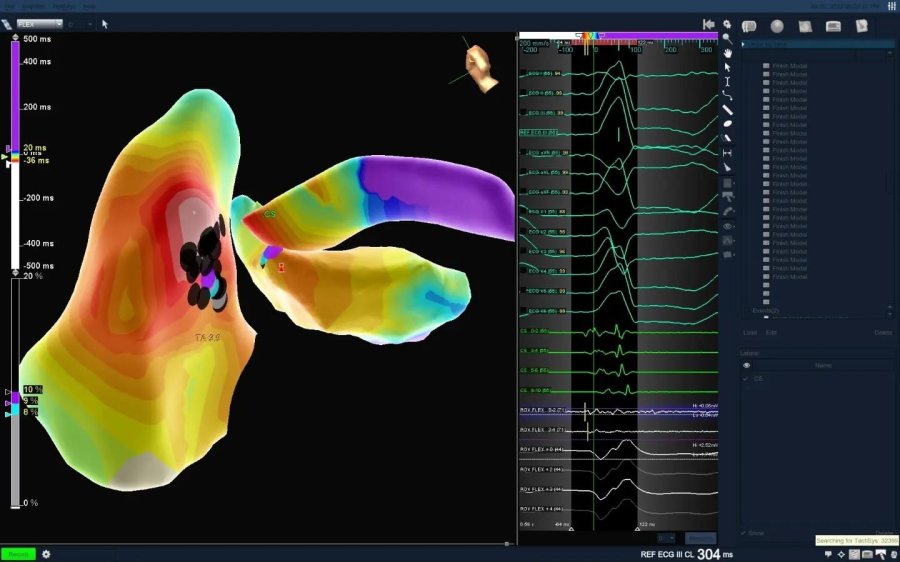Toggle the Show checkbox under labels list
The height and width of the screenshot is (562, 900).
[745, 533]
